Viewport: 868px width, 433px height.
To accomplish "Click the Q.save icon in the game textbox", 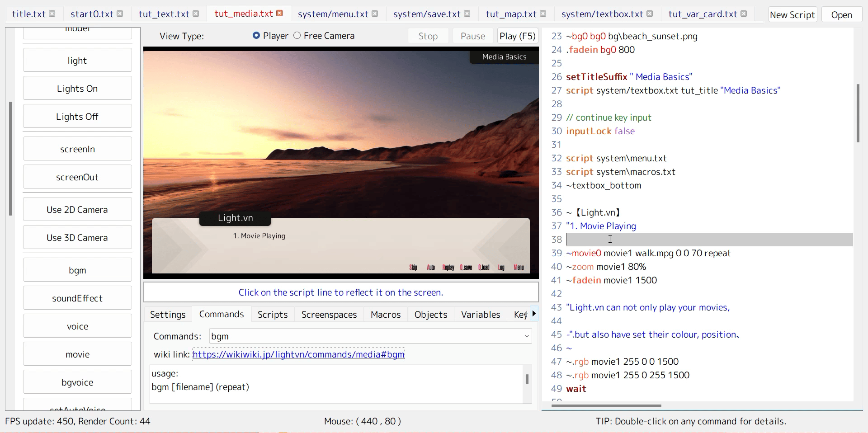I will (466, 267).
